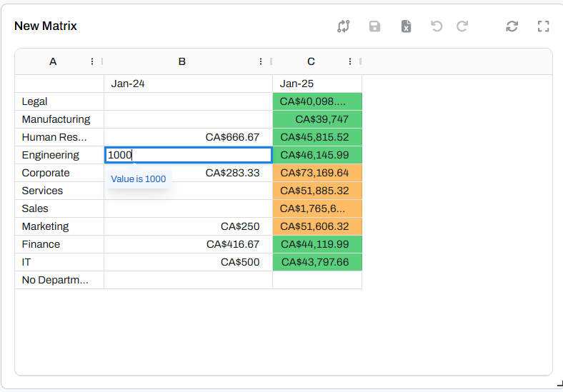Refresh the matrix data
563x392 pixels.
pyautogui.click(x=512, y=26)
